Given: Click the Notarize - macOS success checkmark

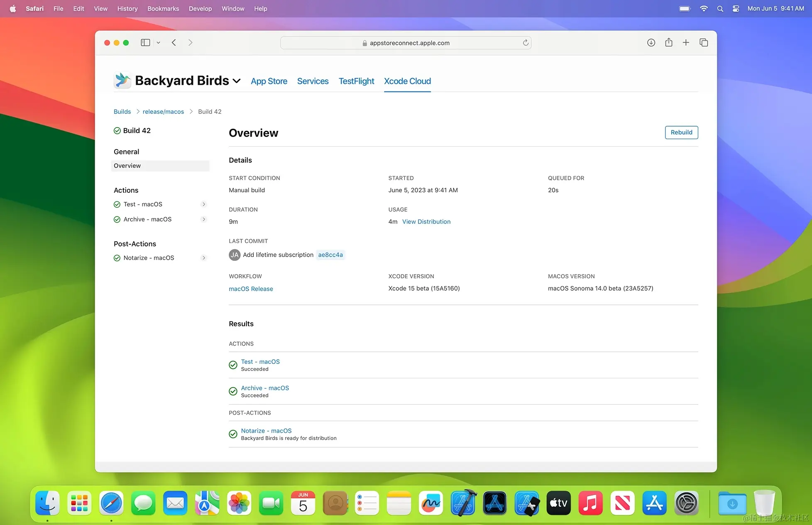Looking at the screenshot, I should coord(233,434).
